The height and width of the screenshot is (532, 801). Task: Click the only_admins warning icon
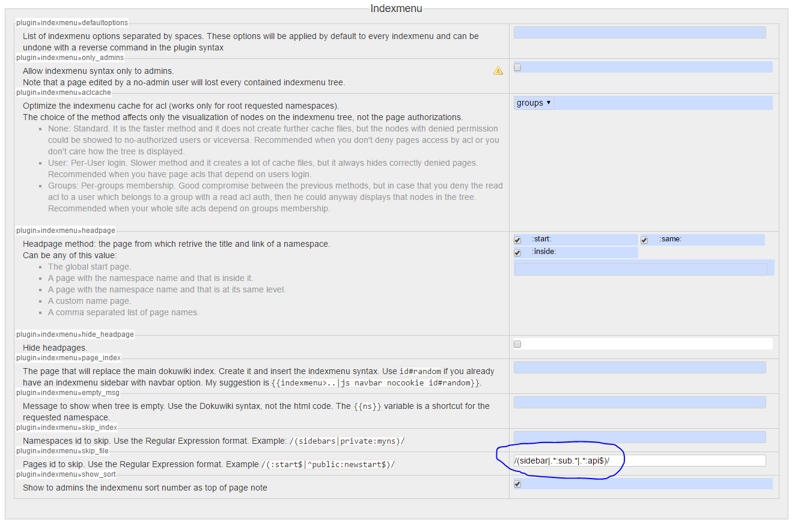click(x=498, y=70)
